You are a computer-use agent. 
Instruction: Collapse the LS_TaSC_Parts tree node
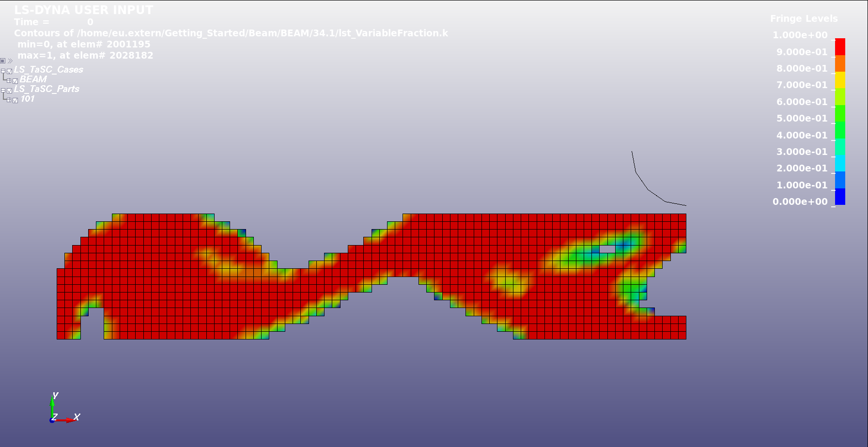(x=3, y=90)
